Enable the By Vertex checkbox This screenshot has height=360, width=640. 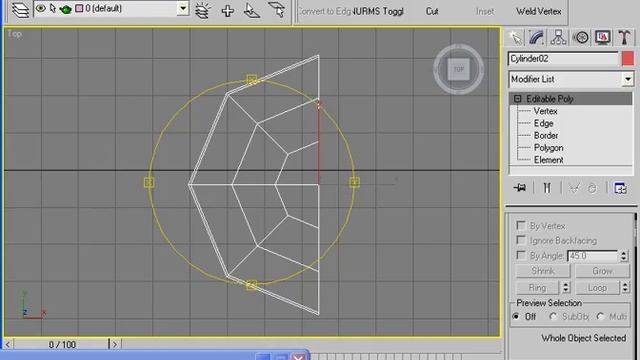pos(520,225)
